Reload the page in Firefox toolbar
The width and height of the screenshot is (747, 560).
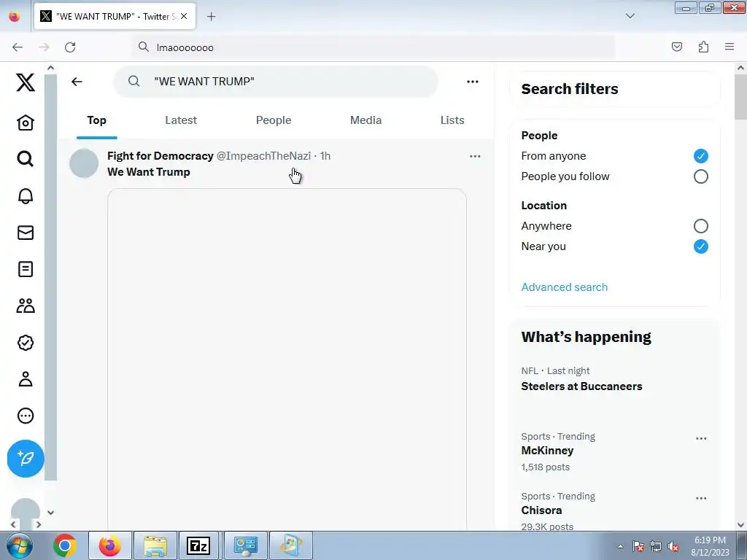click(70, 47)
